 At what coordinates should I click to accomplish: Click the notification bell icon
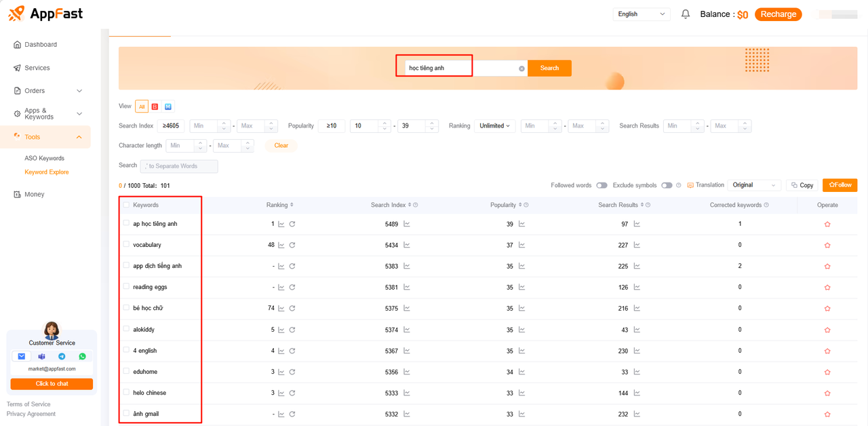pos(686,14)
